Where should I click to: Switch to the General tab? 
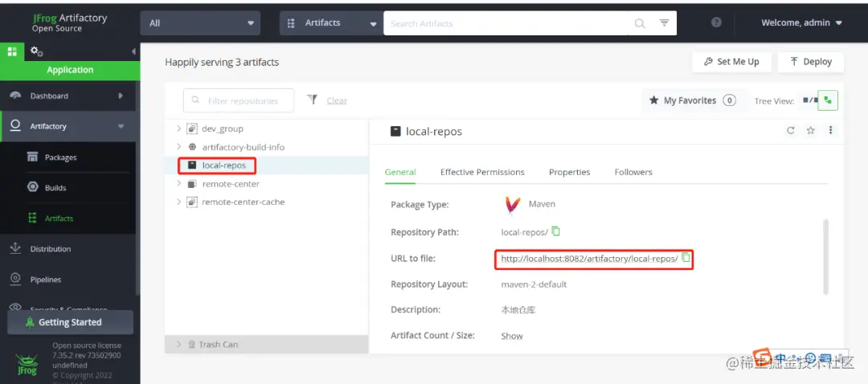(400, 172)
